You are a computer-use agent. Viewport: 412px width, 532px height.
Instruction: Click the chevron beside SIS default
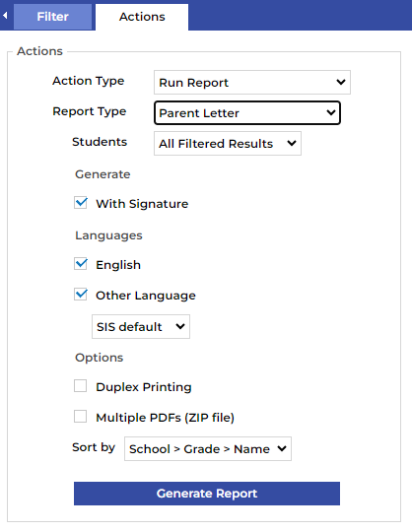[180, 326]
